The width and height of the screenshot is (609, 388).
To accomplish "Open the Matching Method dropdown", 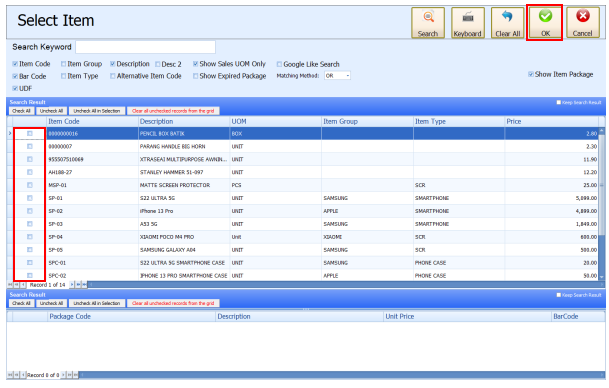I will [348, 76].
